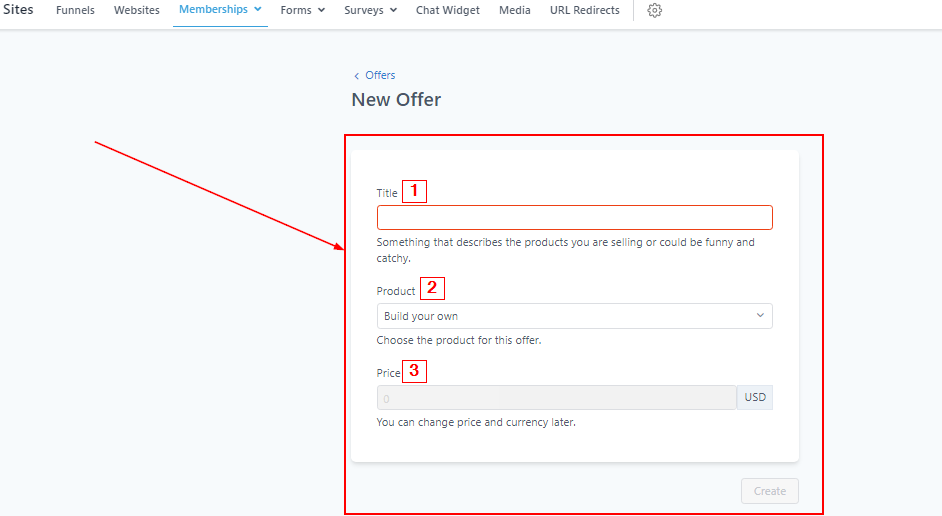Expand the Memberships dropdown arrow
The width and height of the screenshot is (942, 516).
(258, 10)
